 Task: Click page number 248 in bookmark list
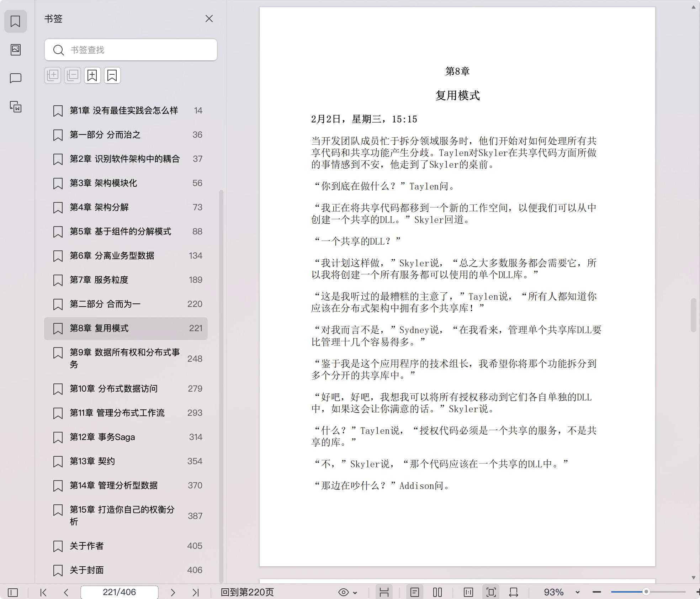195,359
